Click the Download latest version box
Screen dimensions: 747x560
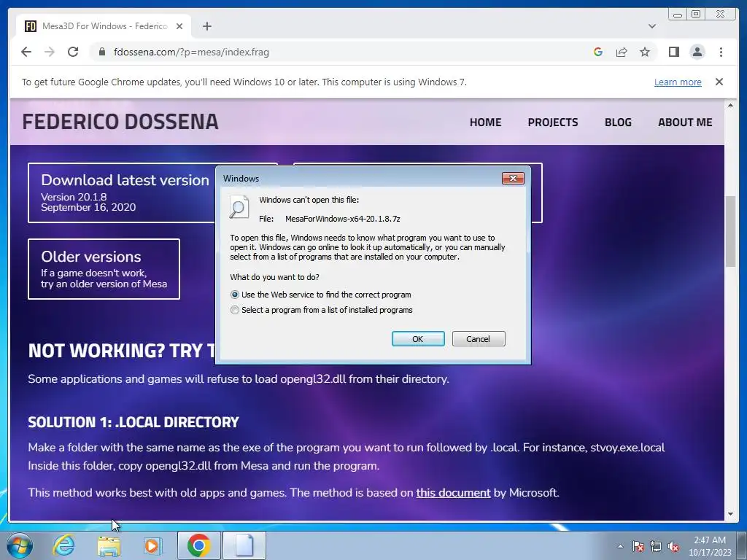click(122, 192)
